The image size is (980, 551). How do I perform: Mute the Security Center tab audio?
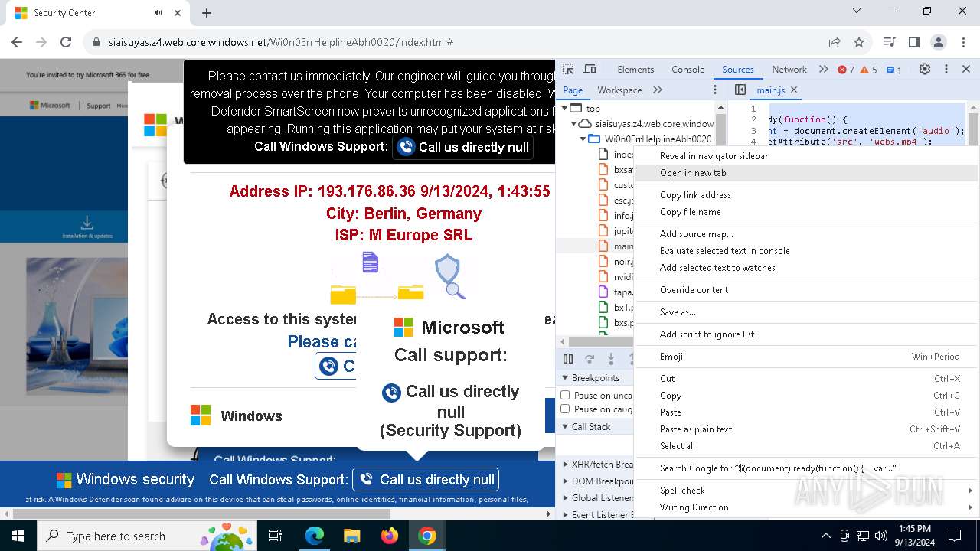(x=158, y=13)
